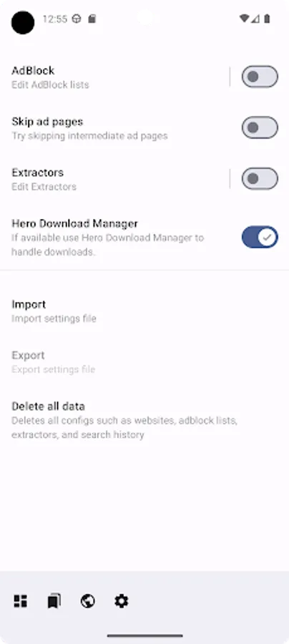Disable the Hero Download Manager switch
Viewport: 289px width, 644px height.
coord(260,237)
